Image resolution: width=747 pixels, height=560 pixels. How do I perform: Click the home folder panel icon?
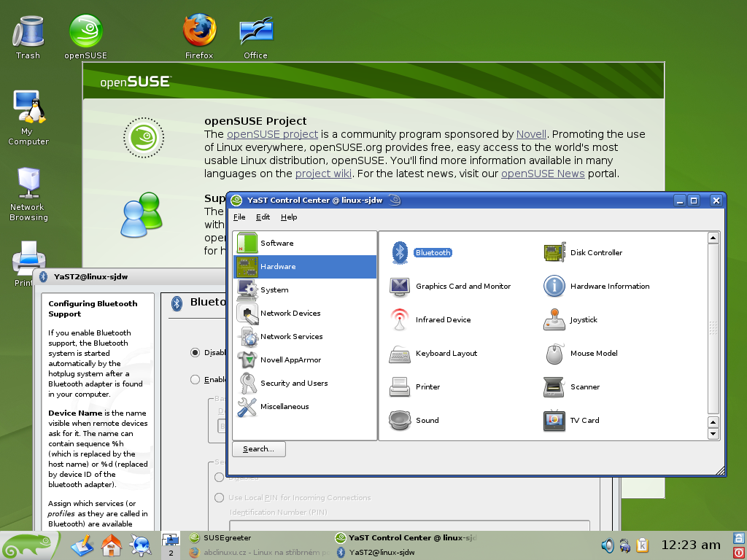(112, 545)
